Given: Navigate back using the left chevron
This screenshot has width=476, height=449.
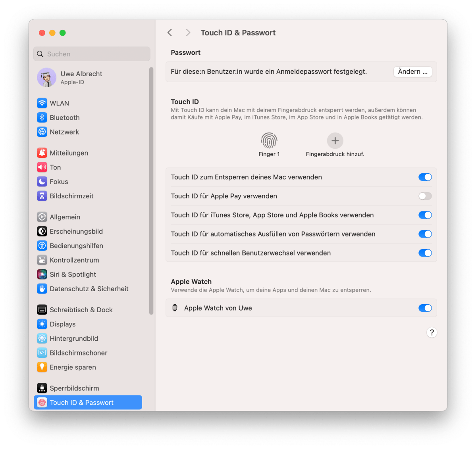Looking at the screenshot, I should pos(170,33).
